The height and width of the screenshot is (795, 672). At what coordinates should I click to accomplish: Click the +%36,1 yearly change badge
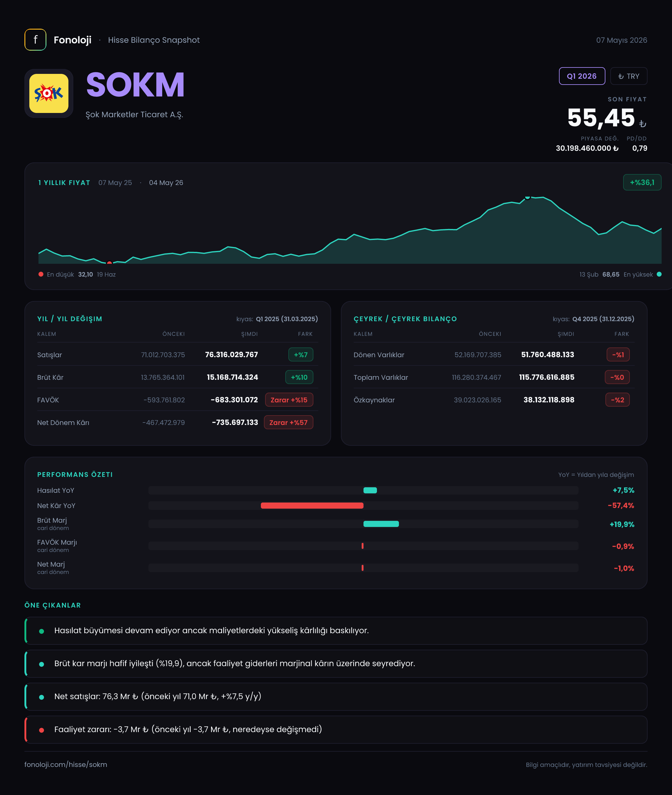point(642,182)
